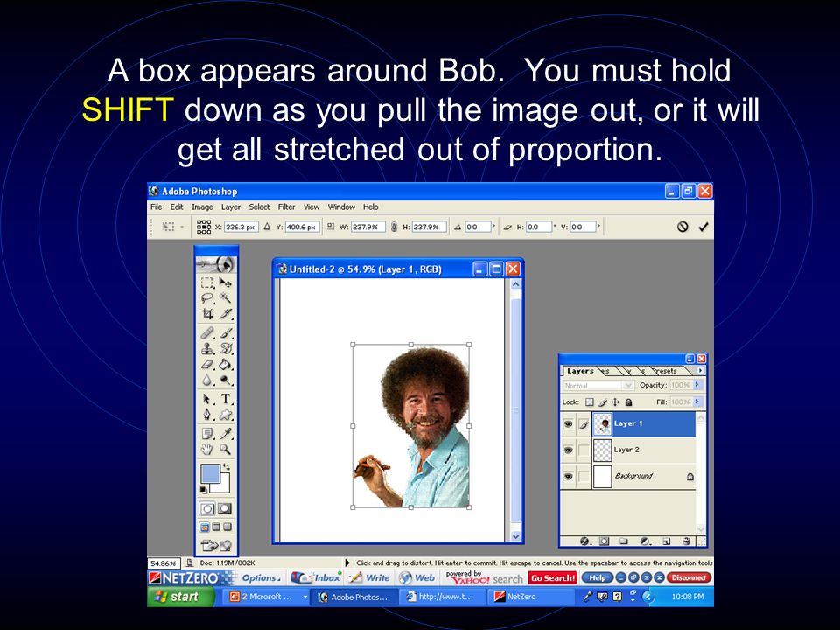This screenshot has height=630, width=840.
Task: Click the foreground light-blue color swatch
Action: point(210,474)
